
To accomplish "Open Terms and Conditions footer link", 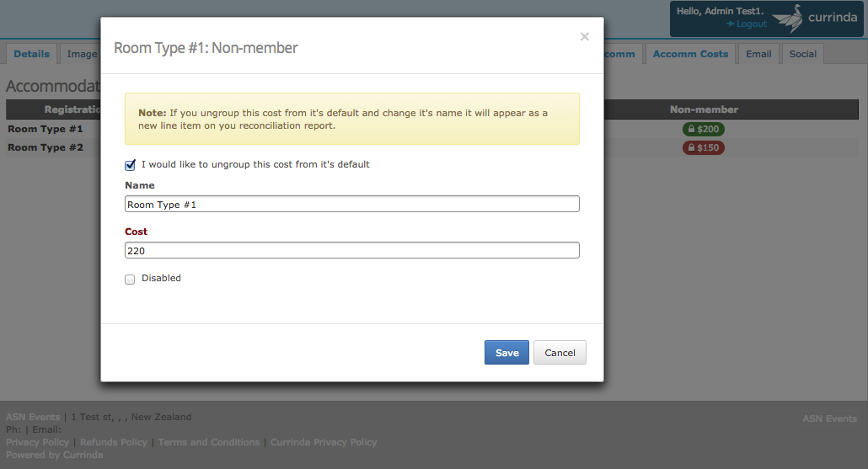I will 209,442.
